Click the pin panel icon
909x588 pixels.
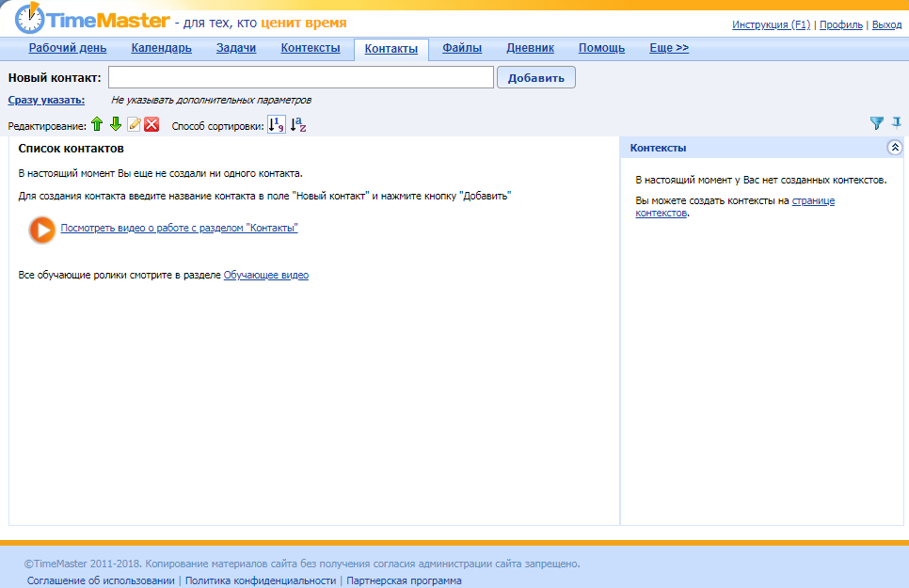coord(896,122)
